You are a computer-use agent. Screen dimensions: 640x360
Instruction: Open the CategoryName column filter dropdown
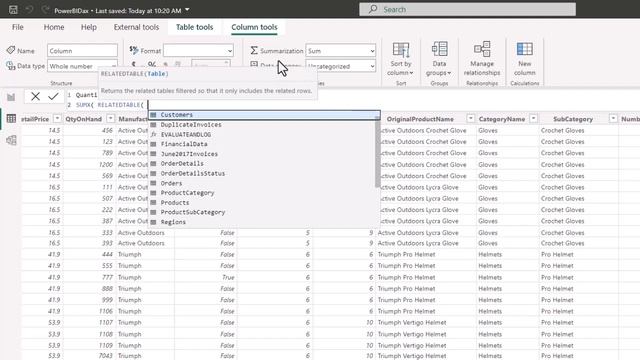pyautogui.click(x=533, y=118)
